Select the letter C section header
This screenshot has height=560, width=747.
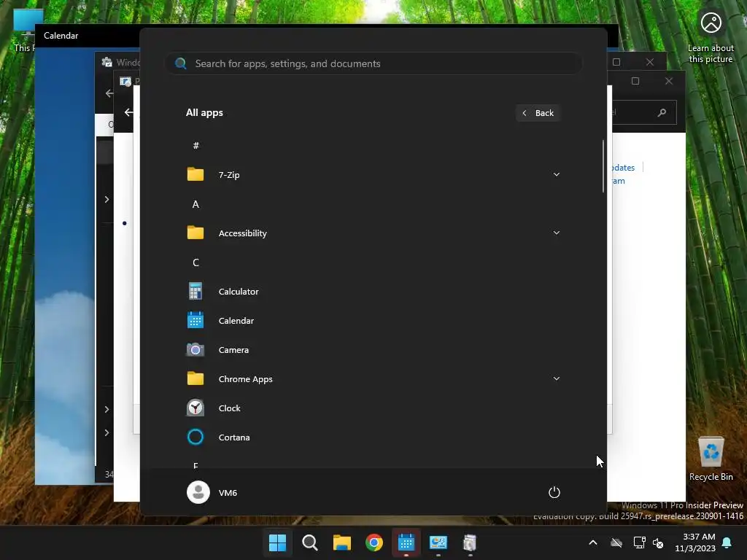tap(196, 262)
